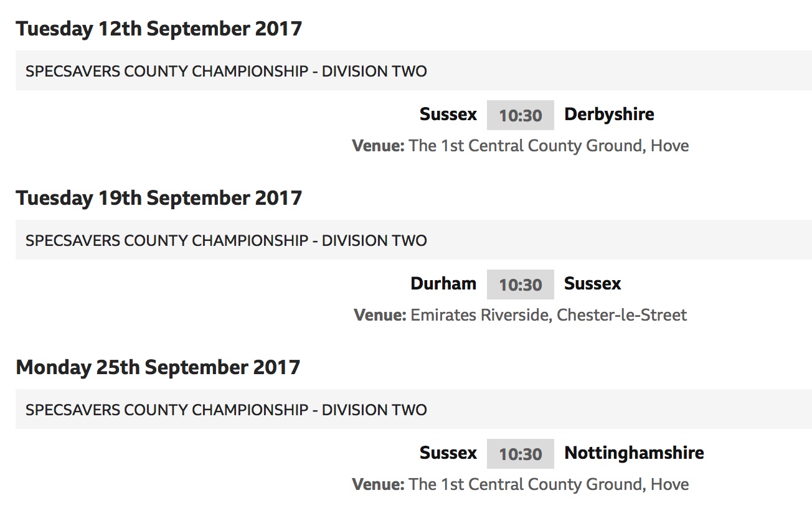
Task: Click the Tuesday 19th September 2017 heading
Action: pos(159,198)
